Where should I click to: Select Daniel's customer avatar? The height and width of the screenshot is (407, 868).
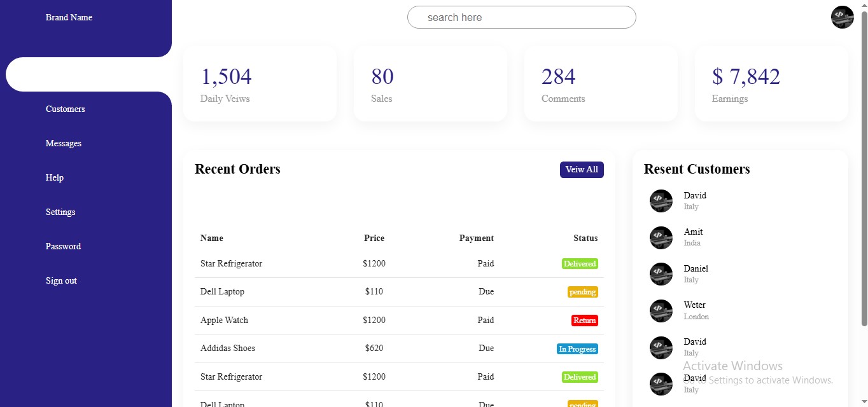661,274
